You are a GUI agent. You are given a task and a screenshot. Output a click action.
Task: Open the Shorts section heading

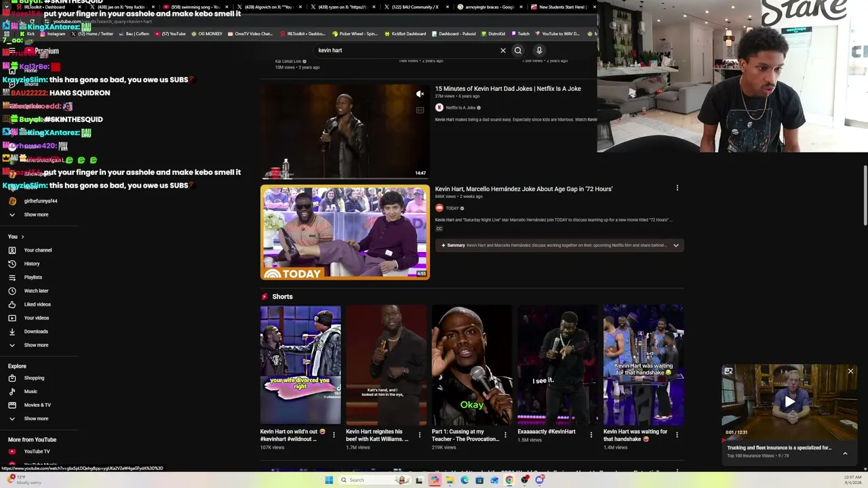[282, 297]
